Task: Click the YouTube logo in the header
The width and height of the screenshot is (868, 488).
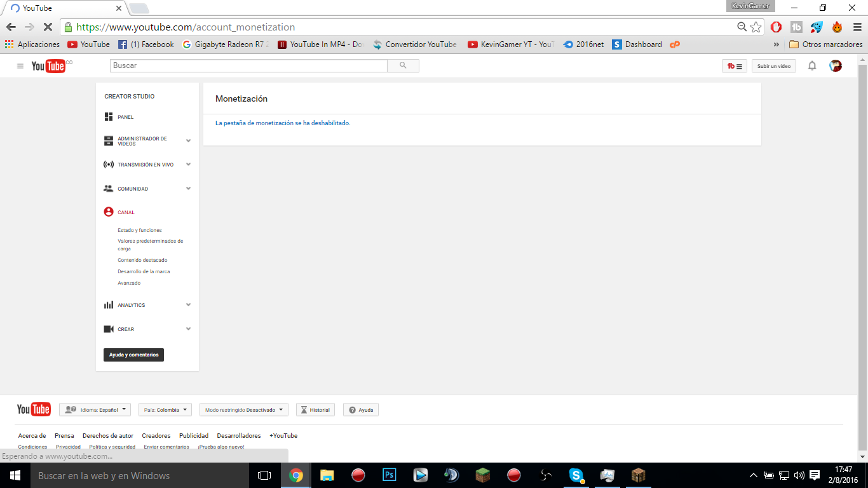Action: [49, 66]
